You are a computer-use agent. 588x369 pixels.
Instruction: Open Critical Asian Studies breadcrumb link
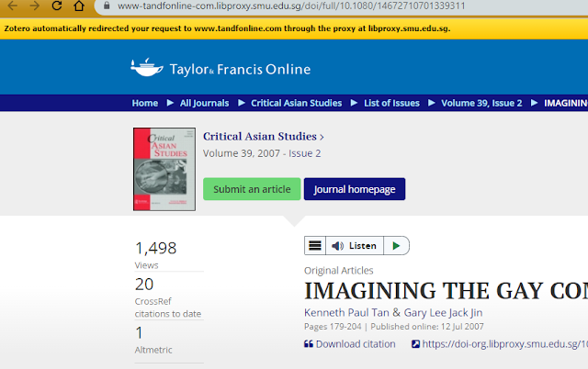click(296, 103)
